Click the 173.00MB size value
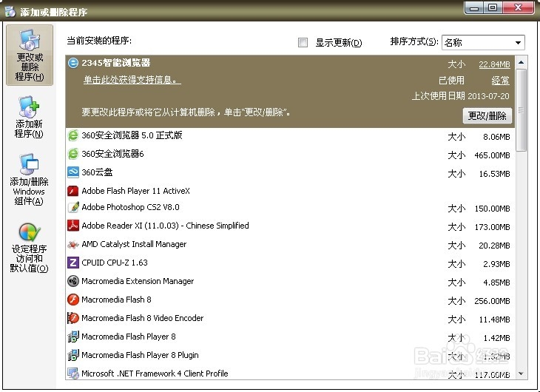Screen dimensions: 540x392 pos(492,227)
